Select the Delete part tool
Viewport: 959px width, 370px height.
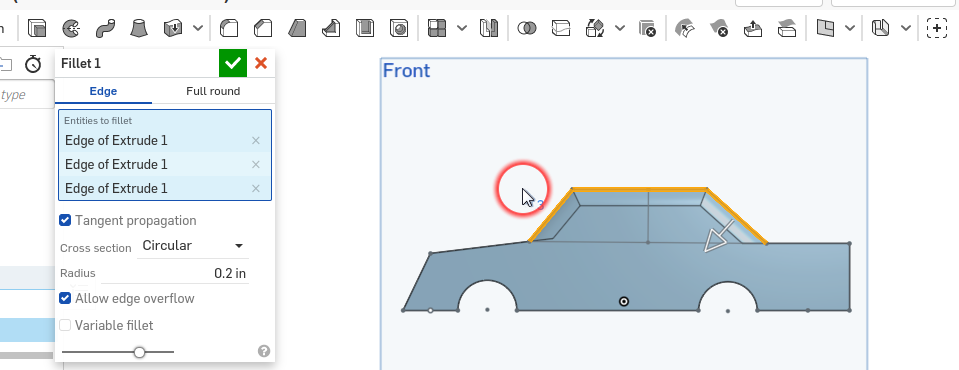(647, 28)
